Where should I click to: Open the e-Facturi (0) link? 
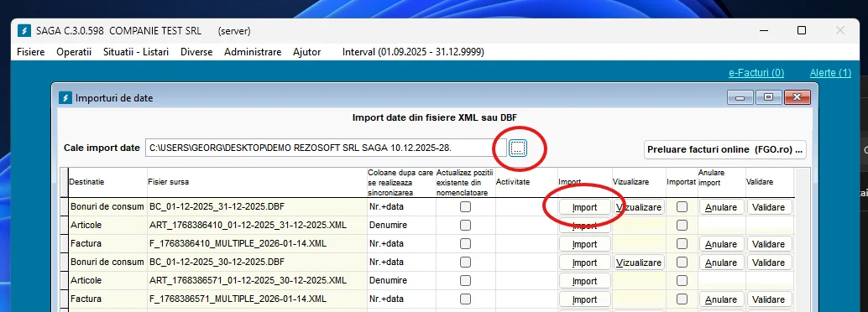point(756,73)
